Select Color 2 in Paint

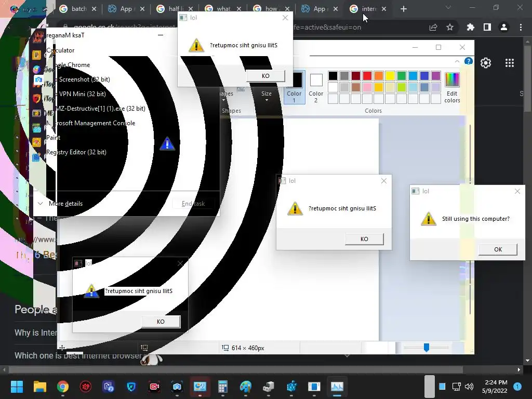click(x=316, y=87)
